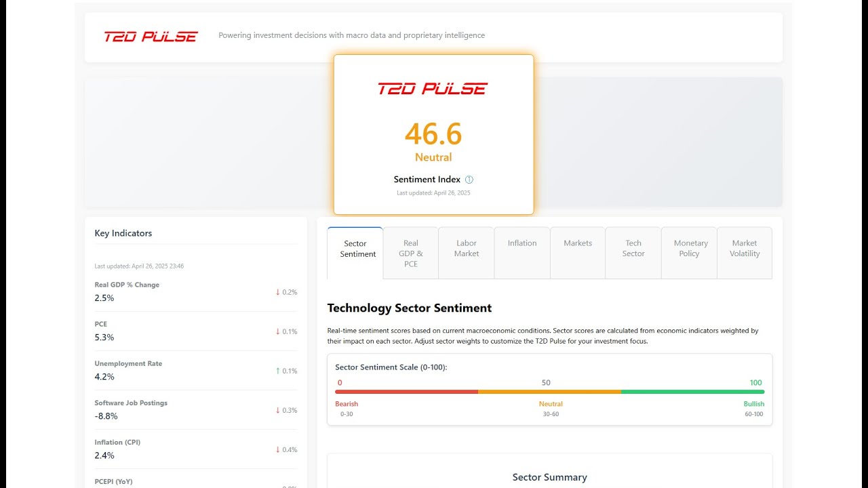The height and width of the screenshot is (488, 868).
Task: Click the 5.3% PCE value
Action: point(104,338)
